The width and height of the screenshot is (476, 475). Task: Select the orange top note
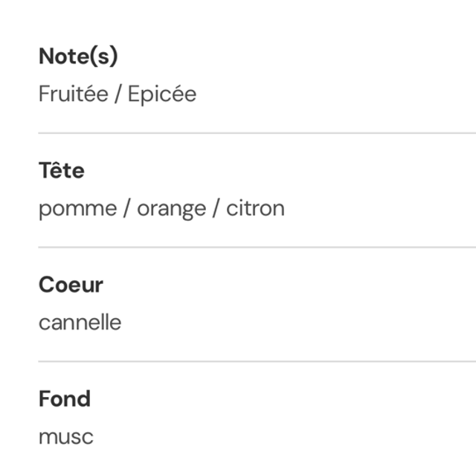pos(171,209)
